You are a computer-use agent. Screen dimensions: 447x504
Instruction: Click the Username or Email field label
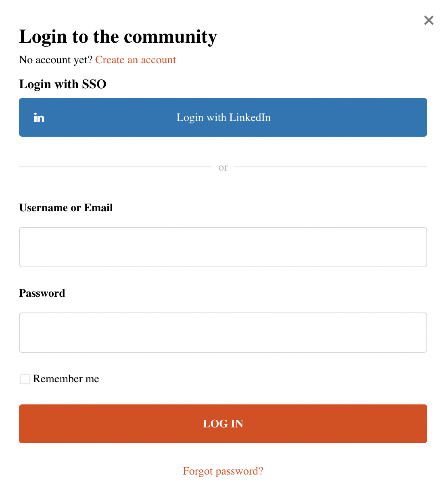tap(66, 208)
